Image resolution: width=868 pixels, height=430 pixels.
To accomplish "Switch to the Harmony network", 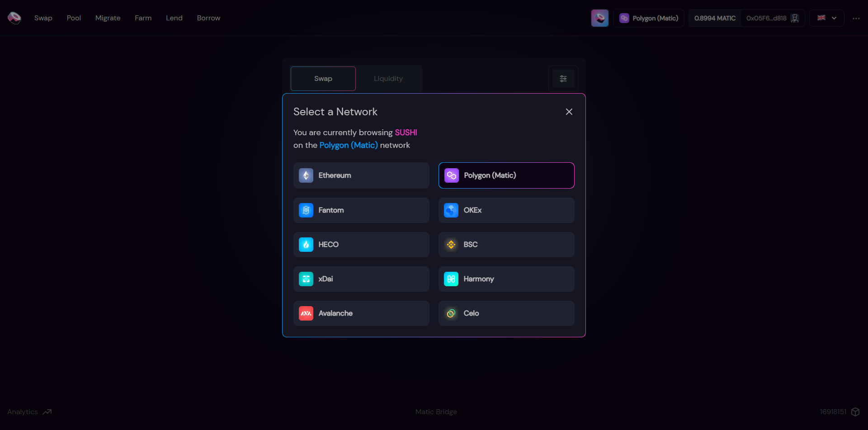I will pos(506,279).
